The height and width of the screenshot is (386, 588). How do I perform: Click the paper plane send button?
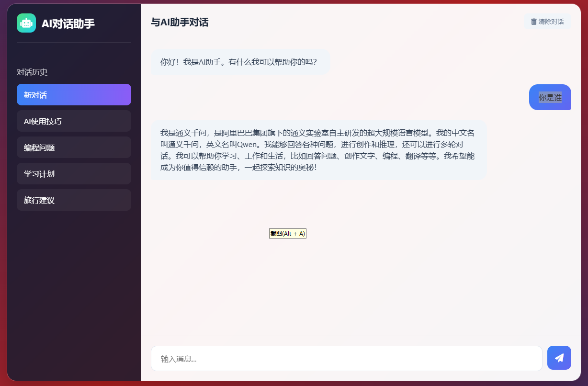pos(559,358)
